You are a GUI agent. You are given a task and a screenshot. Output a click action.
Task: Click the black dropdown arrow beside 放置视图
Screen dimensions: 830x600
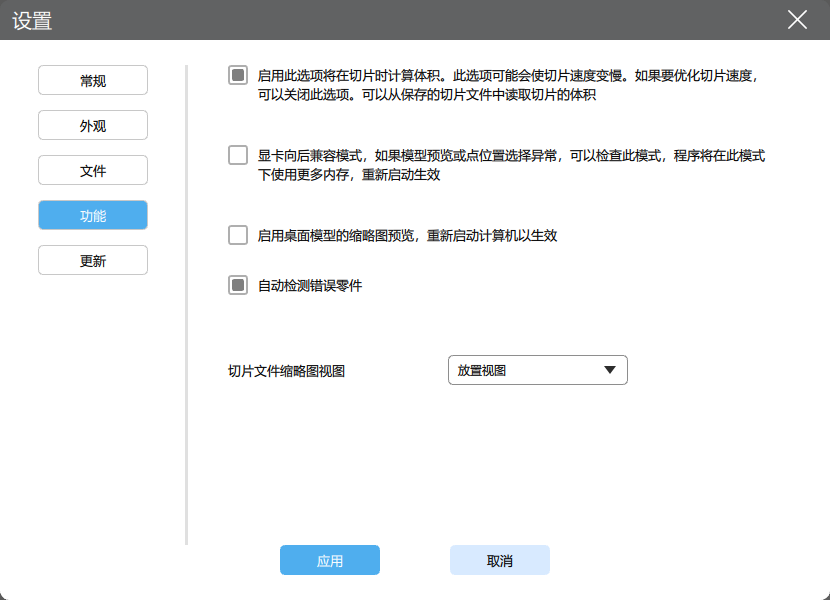[610, 370]
